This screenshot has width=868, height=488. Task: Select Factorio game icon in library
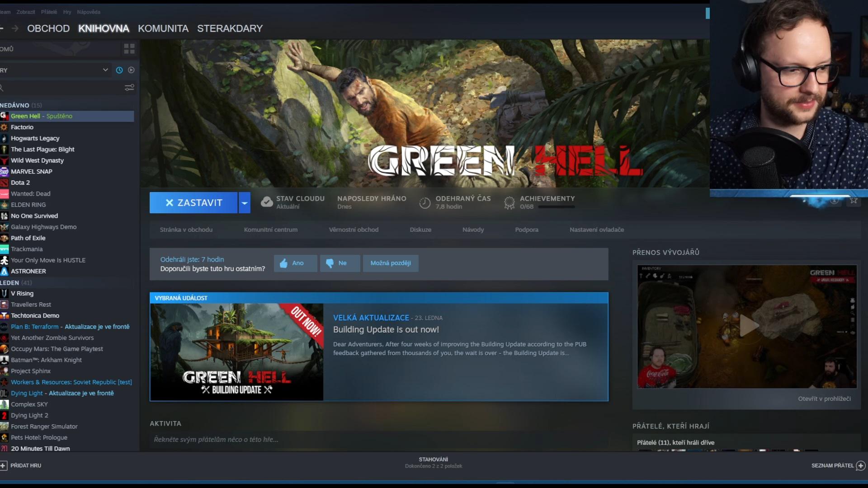click(x=4, y=127)
